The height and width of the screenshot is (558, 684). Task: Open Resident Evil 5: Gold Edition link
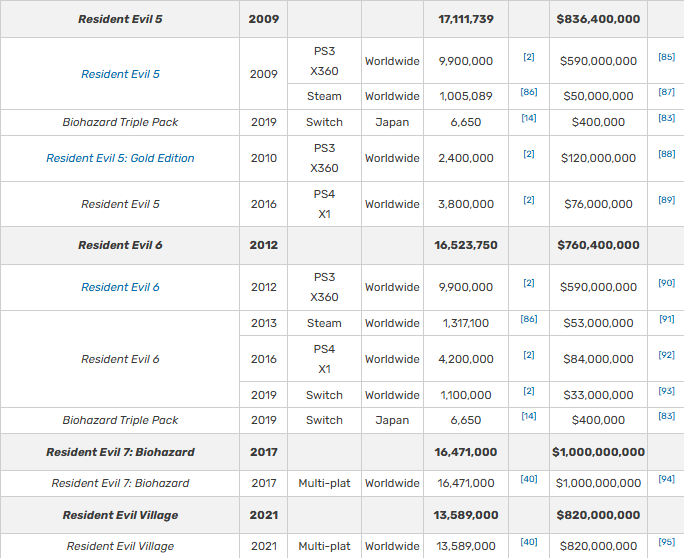(120, 158)
